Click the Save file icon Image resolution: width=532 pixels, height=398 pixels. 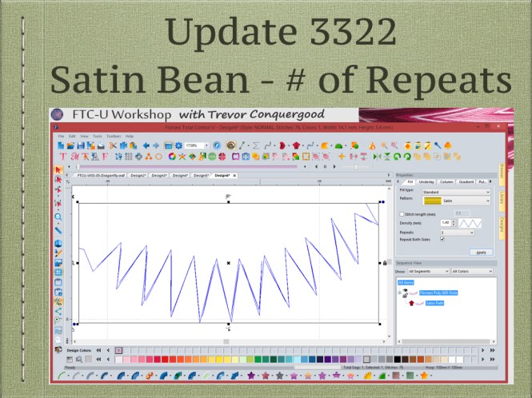pyautogui.click(x=79, y=145)
